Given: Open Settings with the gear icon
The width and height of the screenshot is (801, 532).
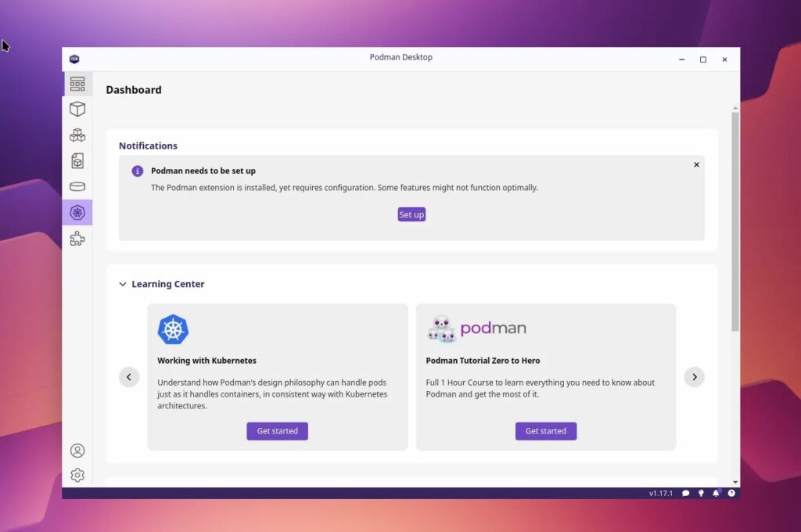Looking at the screenshot, I should click(77, 475).
